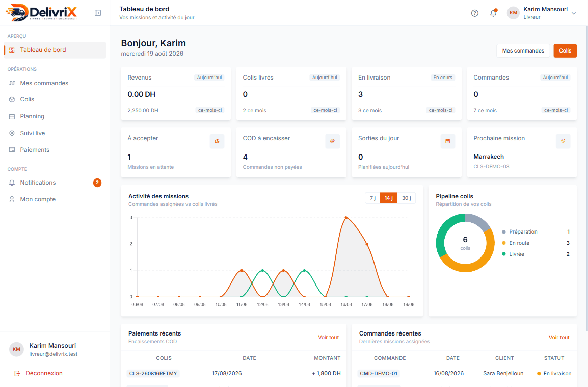
Task: Click the KM avatar in the header
Action: click(513, 13)
